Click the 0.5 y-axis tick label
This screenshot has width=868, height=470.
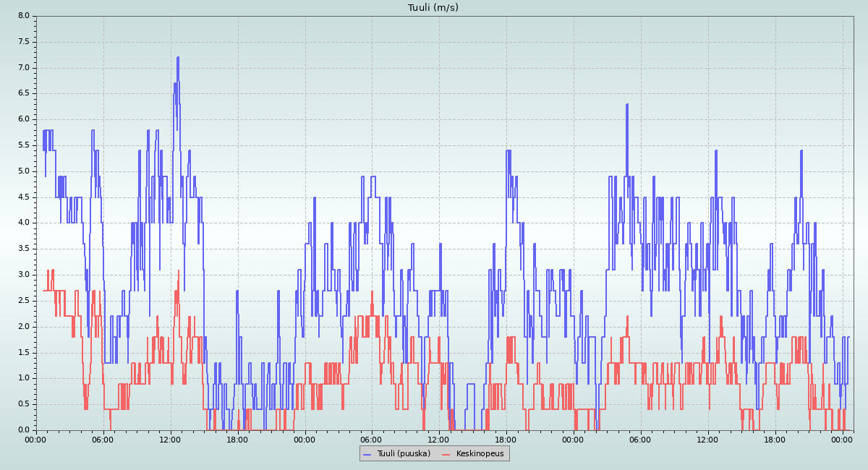click(24, 404)
